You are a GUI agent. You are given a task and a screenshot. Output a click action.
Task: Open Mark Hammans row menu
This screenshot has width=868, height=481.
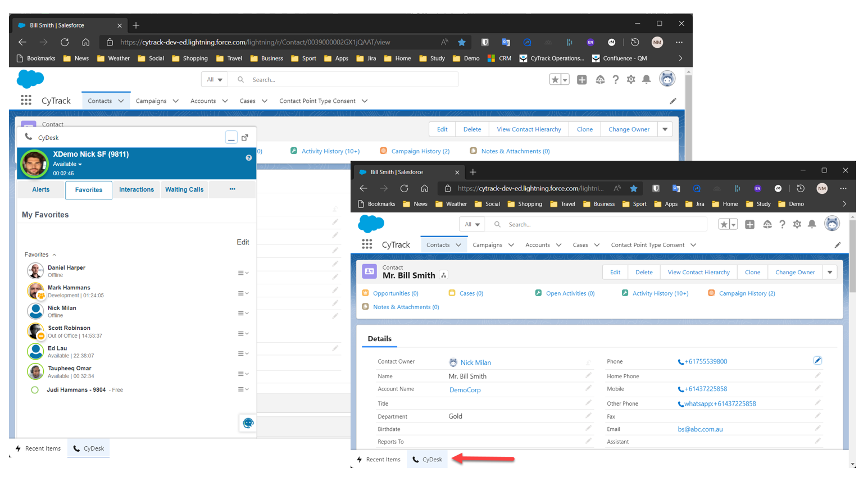pyautogui.click(x=243, y=293)
